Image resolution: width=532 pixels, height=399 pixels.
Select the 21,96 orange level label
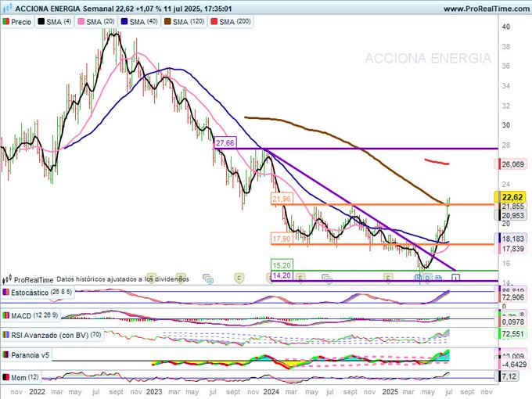tap(282, 199)
